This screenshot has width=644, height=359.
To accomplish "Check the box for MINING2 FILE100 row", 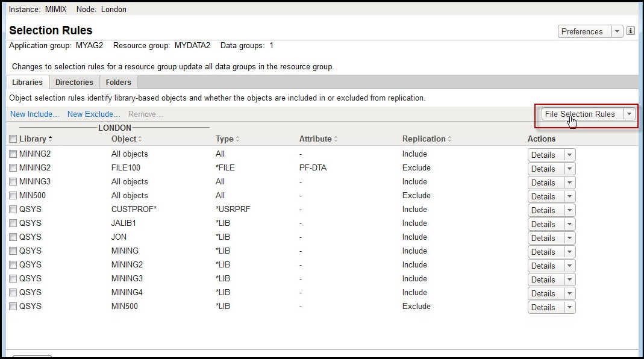I will [x=13, y=168].
